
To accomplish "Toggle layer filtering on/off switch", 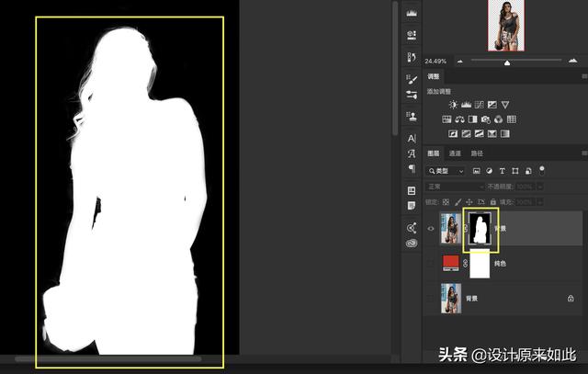I will coord(541,170).
